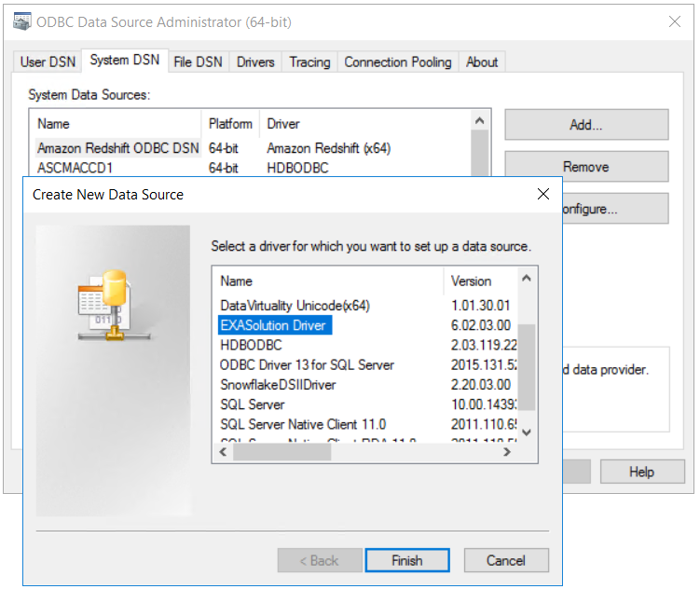Open the Drivers tab
Screen dimensions: 700x589
255,62
